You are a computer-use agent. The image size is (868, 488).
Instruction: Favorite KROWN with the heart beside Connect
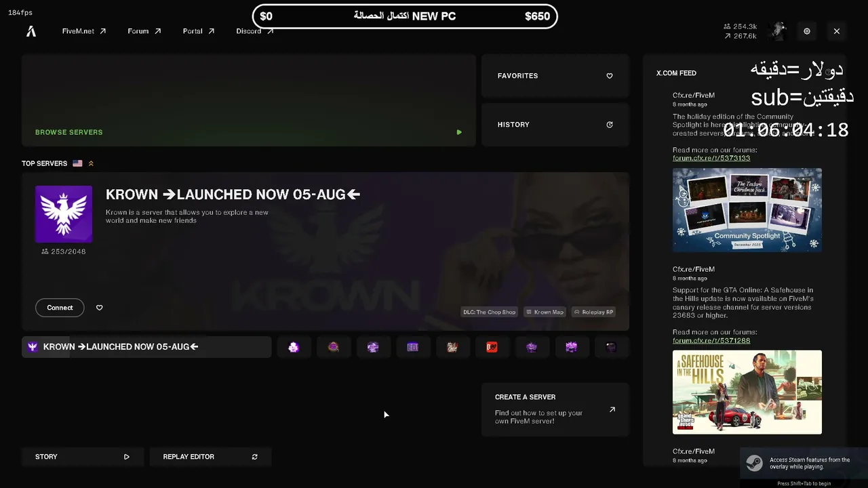pyautogui.click(x=100, y=308)
